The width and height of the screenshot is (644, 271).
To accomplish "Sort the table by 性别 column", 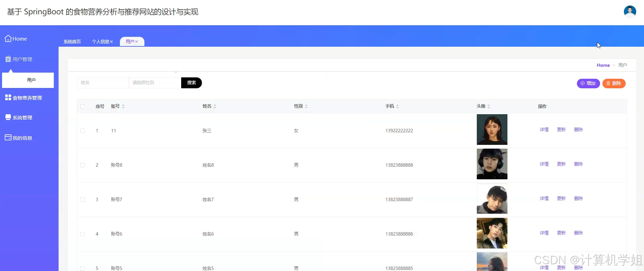I will (x=306, y=106).
